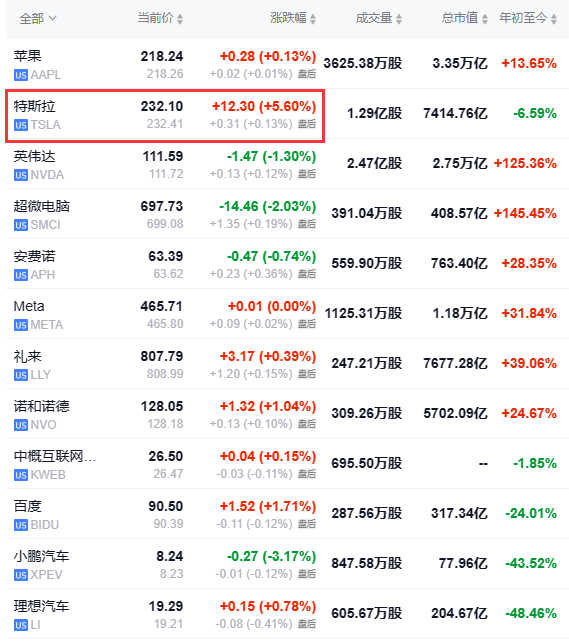Click the US market badge beside NVDA
Viewport: 569px width, 641px height.
(x=20, y=175)
